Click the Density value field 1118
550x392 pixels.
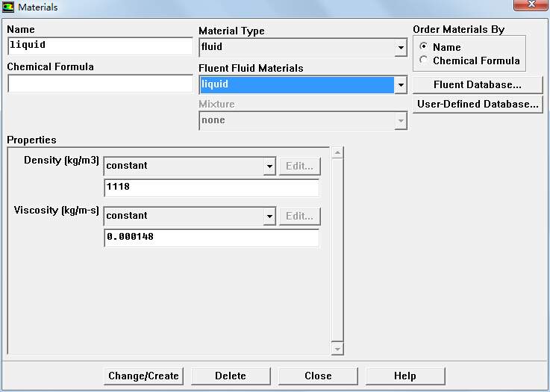click(x=211, y=187)
